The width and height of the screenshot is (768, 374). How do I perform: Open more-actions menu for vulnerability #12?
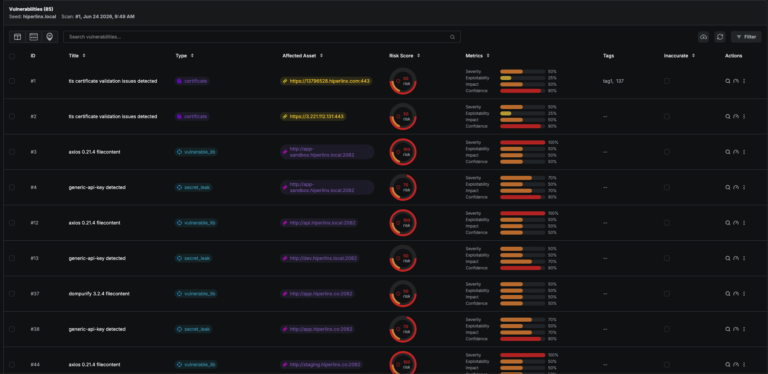(x=744, y=223)
